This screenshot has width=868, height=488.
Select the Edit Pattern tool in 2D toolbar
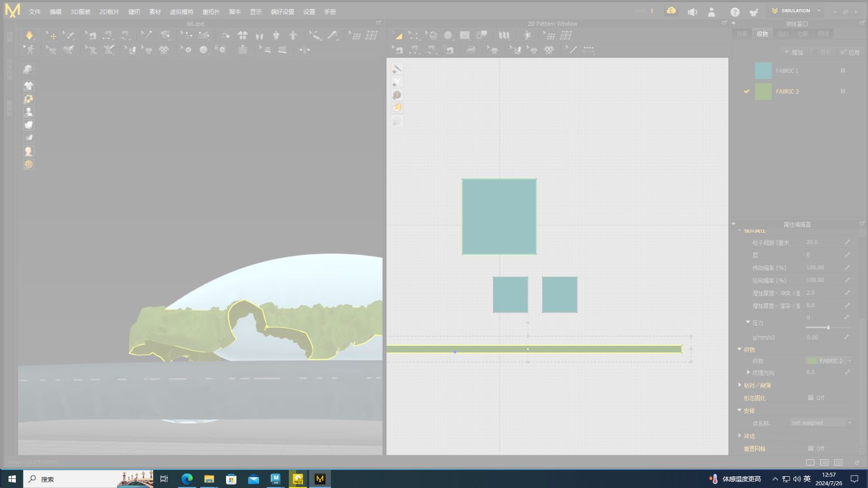click(414, 36)
